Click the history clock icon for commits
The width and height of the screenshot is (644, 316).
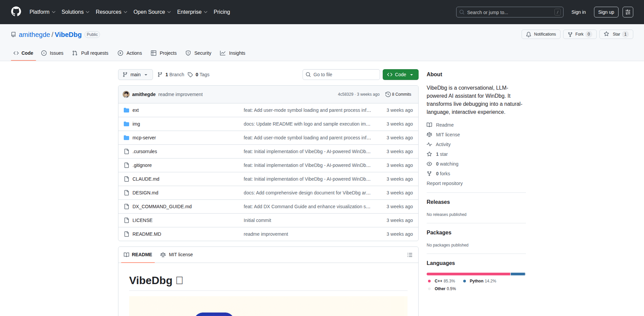(388, 94)
